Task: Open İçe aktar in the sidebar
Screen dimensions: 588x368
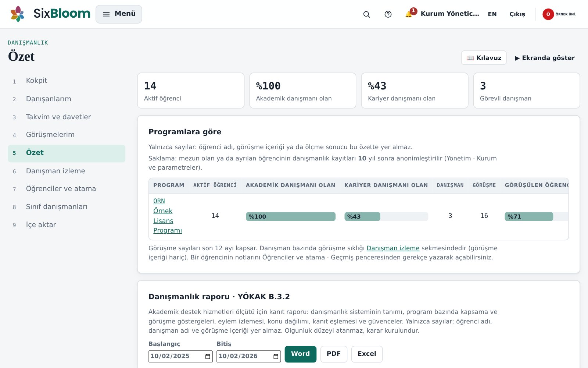Action: (67, 225)
